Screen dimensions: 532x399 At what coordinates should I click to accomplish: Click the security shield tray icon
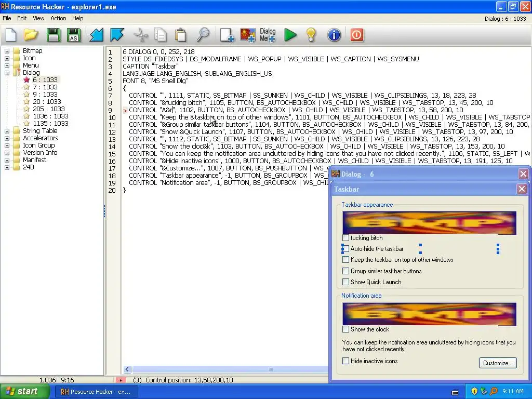point(474,391)
